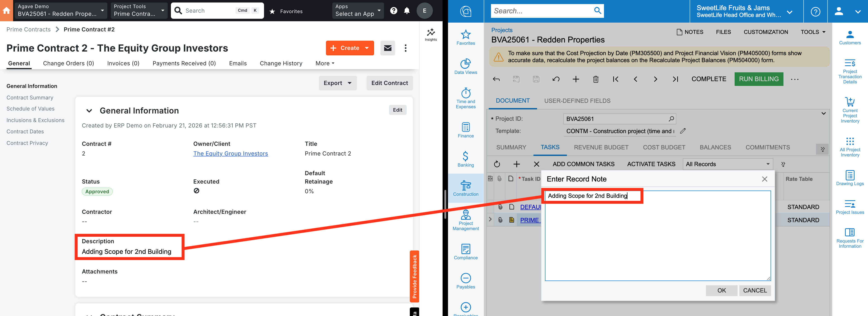Click the RUN BILLING button
Screen dimensions: 868x316
click(759, 79)
